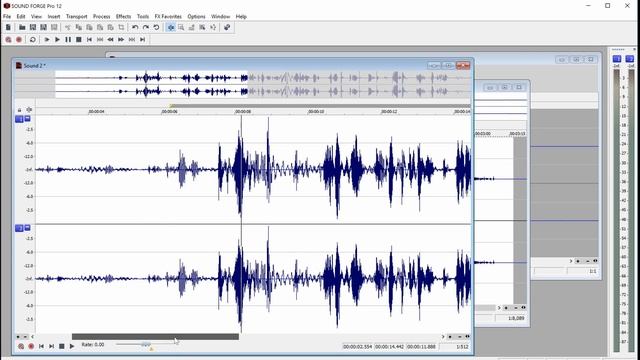640x360 pixels.
Task: Click the settings icon beside the time ruler
Action: [x=29, y=110]
